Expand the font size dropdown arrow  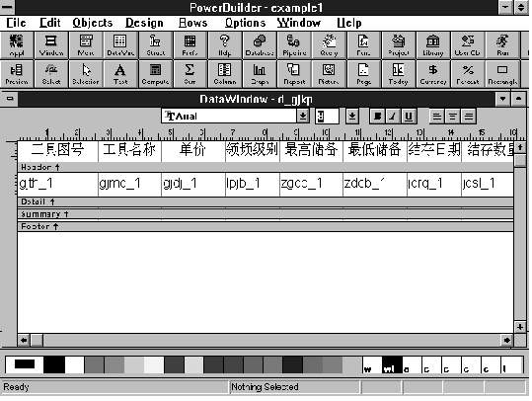point(352,117)
